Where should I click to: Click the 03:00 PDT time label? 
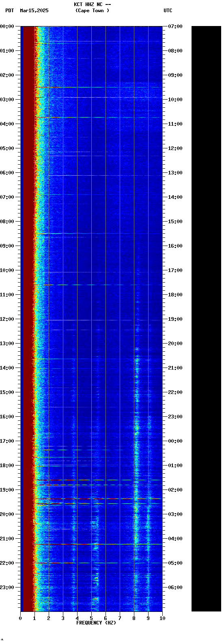7,100
